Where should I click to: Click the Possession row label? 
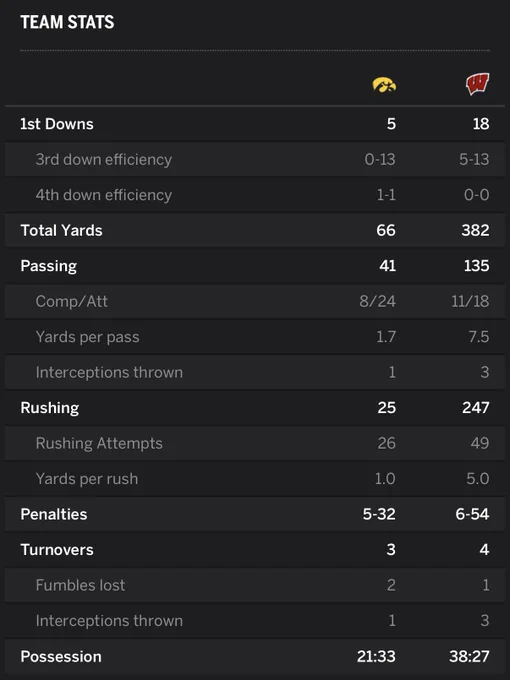click(x=61, y=657)
